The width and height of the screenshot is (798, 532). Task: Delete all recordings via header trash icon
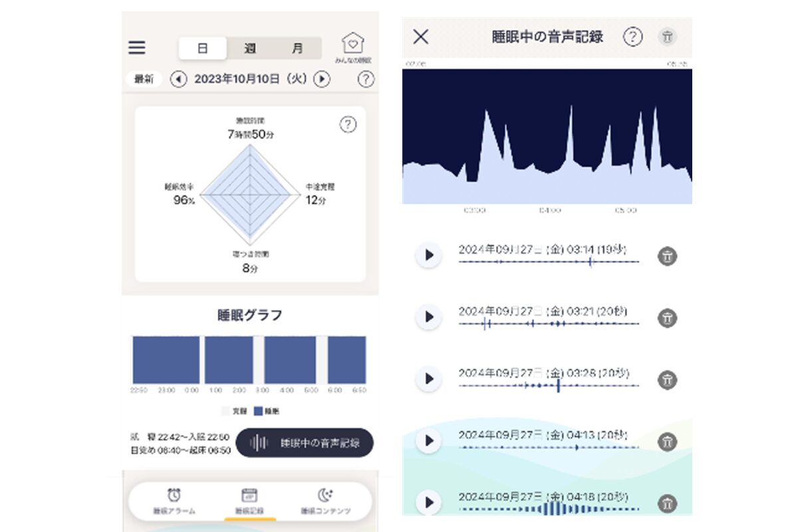point(667,37)
